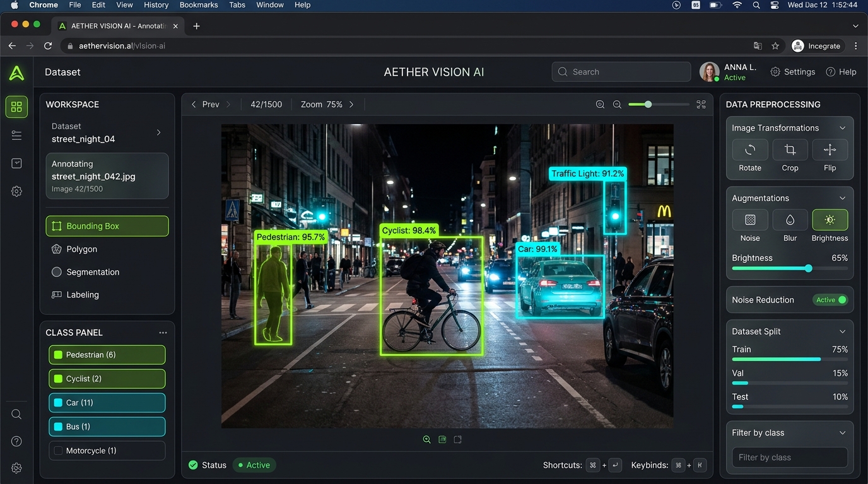
Task: Toggle the Bus (1) class checkbox
Action: (59, 427)
